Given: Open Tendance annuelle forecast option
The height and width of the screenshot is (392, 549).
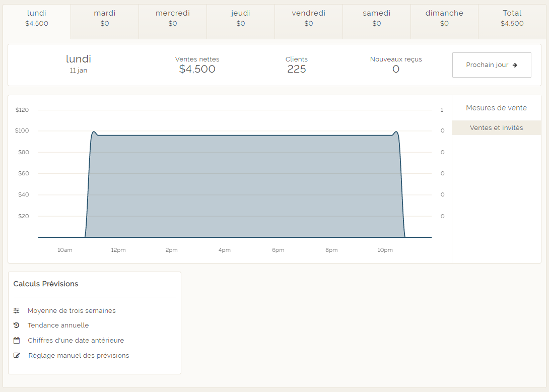Looking at the screenshot, I should coord(58,325).
